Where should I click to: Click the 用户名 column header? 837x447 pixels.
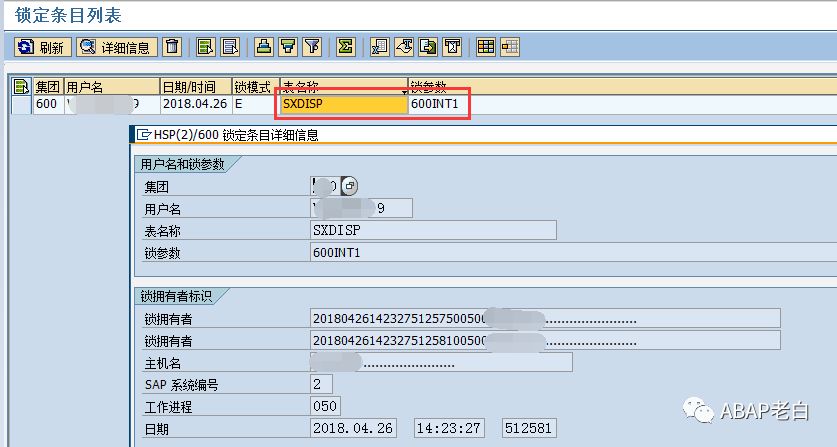pyautogui.click(x=111, y=87)
